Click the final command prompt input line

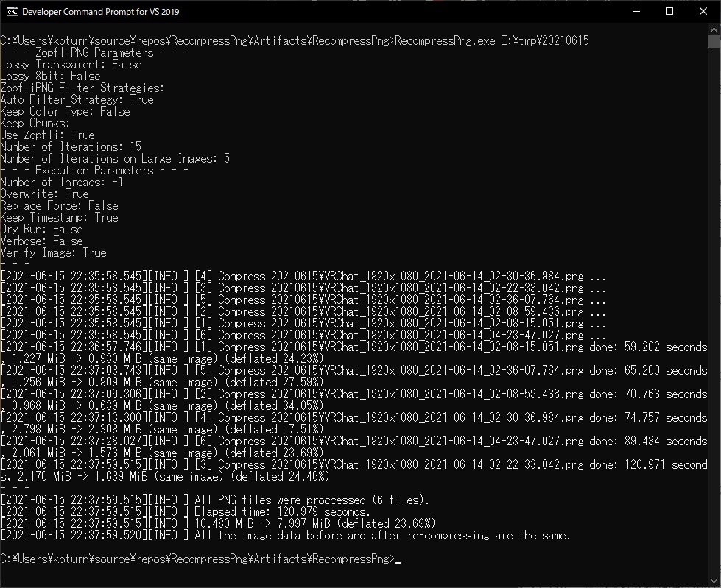(199, 559)
